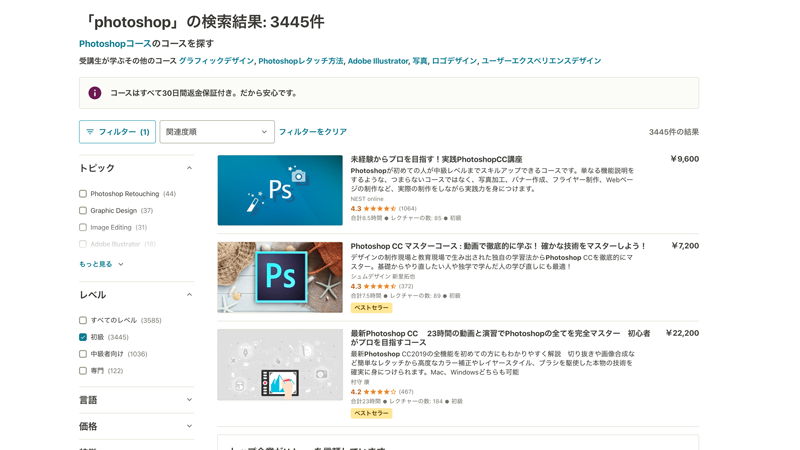800x450 pixels.
Task: Click the ¥9,600 price
Action: [x=685, y=159]
